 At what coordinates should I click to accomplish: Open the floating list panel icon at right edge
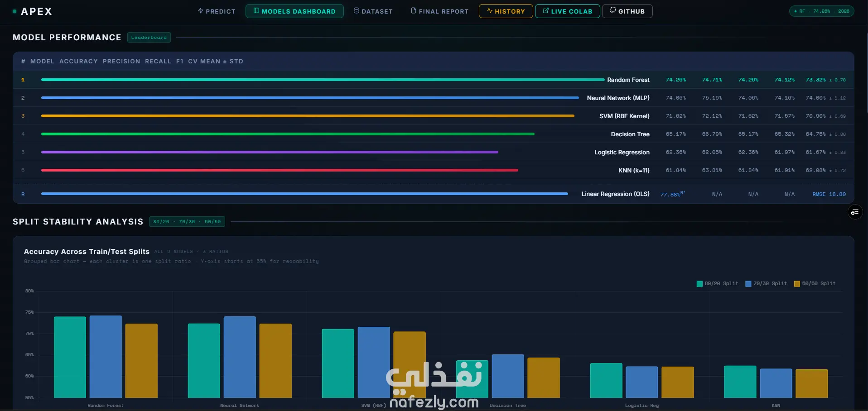pos(855,212)
